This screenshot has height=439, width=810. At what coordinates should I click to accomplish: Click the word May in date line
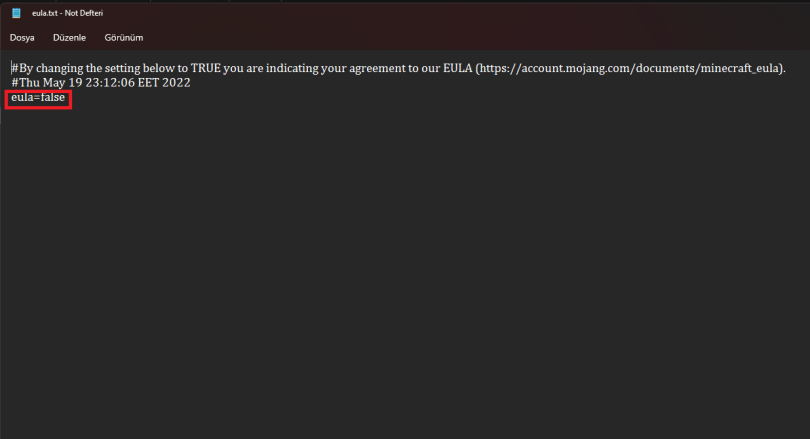coord(58,83)
